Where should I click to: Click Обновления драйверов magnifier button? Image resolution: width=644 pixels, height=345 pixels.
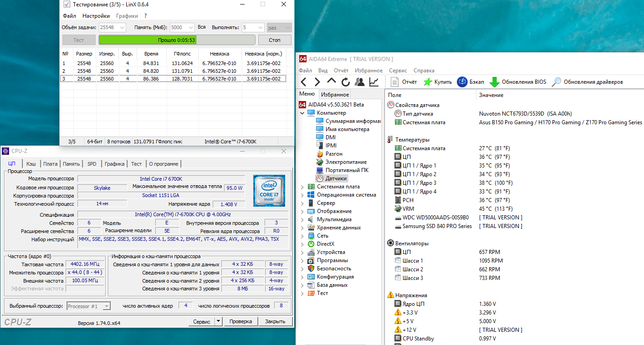coord(587,82)
